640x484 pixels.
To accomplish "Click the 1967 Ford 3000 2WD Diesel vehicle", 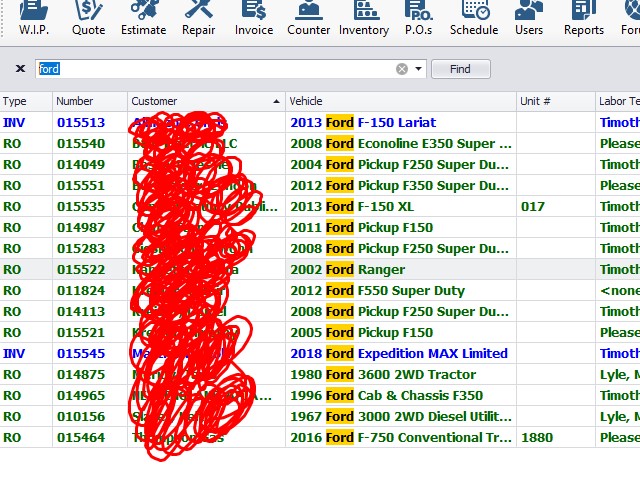I will pos(401,417).
